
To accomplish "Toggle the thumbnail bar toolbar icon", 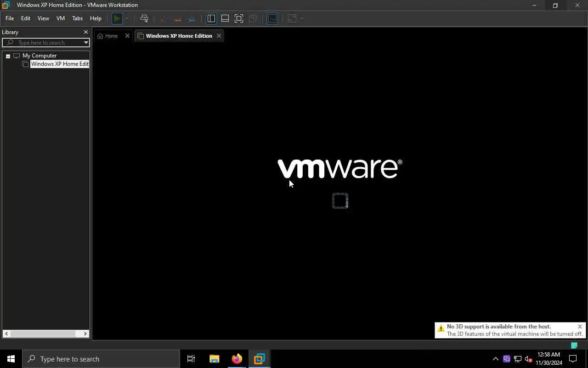I will pyautogui.click(x=225, y=18).
